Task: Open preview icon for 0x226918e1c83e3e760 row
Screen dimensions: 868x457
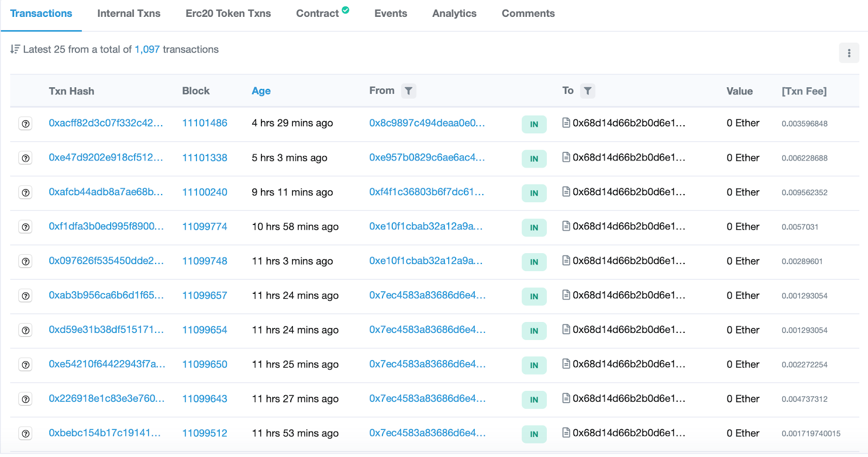Action: pyautogui.click(x=25, y=399)
